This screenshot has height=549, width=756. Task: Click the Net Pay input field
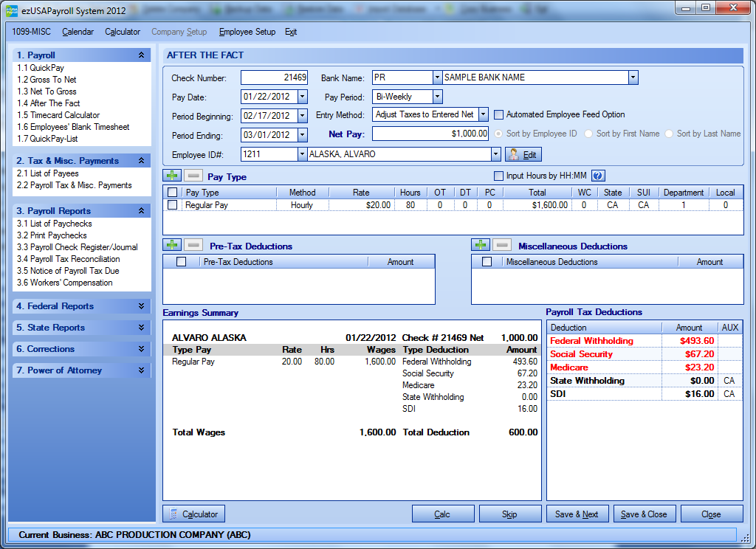point(430,134)
